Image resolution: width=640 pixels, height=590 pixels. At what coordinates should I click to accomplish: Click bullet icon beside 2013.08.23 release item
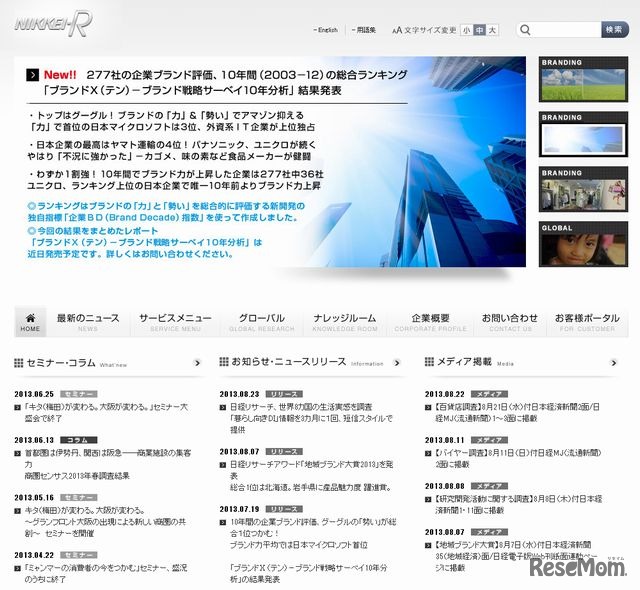(223, 407)
